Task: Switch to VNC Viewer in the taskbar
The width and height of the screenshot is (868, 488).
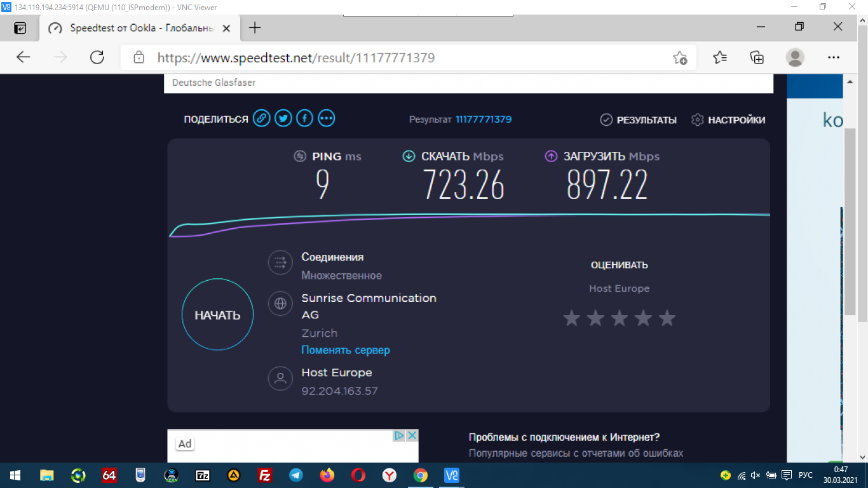Action: click(452, 475)
